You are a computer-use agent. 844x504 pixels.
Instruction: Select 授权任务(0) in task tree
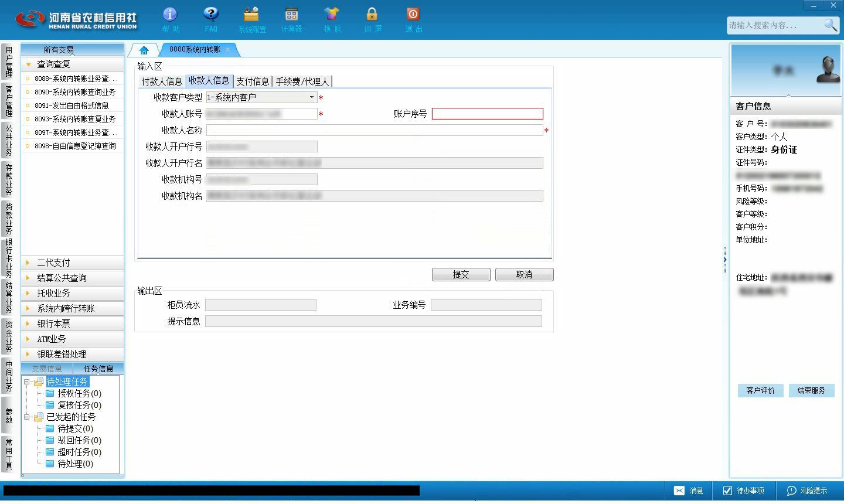[79, 393]
